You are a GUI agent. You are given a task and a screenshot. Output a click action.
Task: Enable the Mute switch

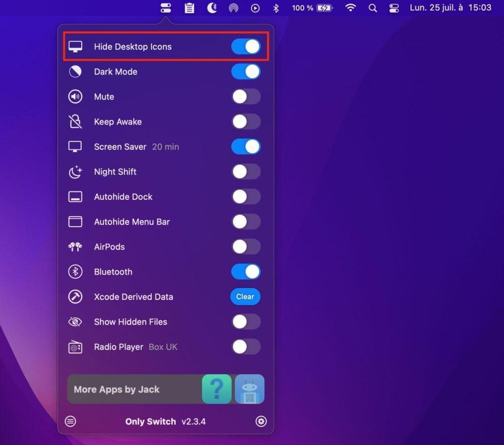(x=246, y=96)
